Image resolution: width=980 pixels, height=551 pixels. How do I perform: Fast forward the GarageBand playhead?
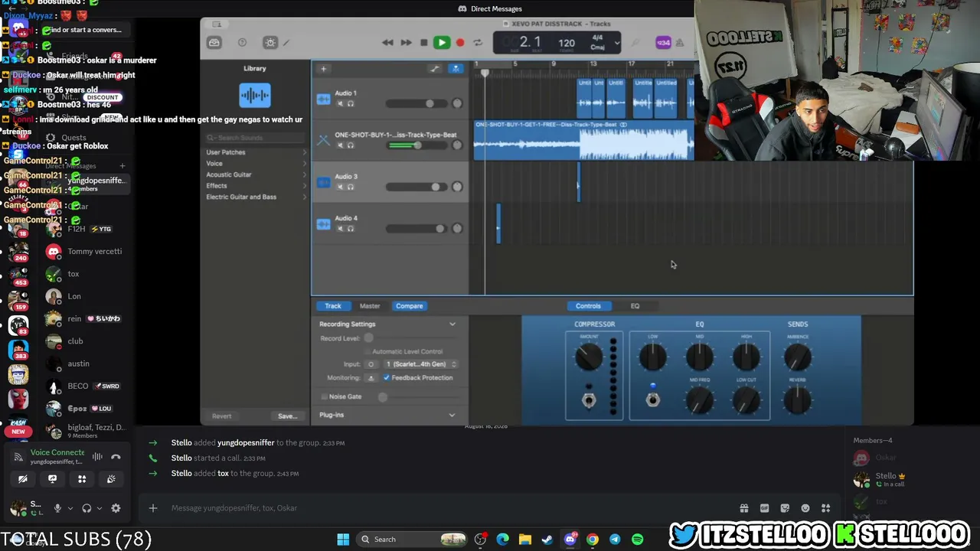tap(406, 43)
